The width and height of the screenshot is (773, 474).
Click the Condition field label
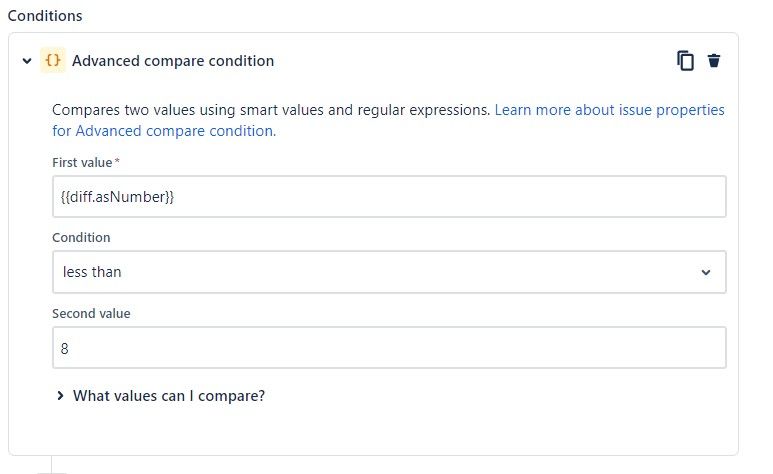click(x=81, y=238)
